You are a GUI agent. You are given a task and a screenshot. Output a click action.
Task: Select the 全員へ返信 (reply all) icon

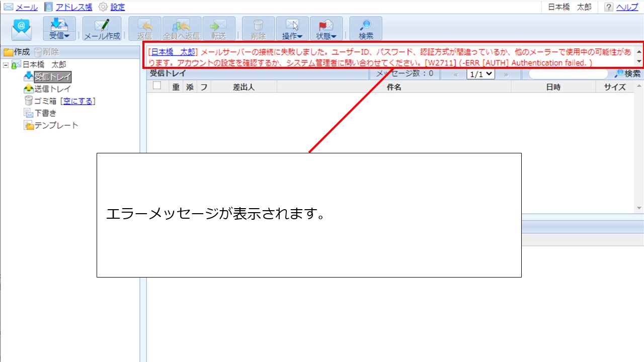[x=182, y=28]
